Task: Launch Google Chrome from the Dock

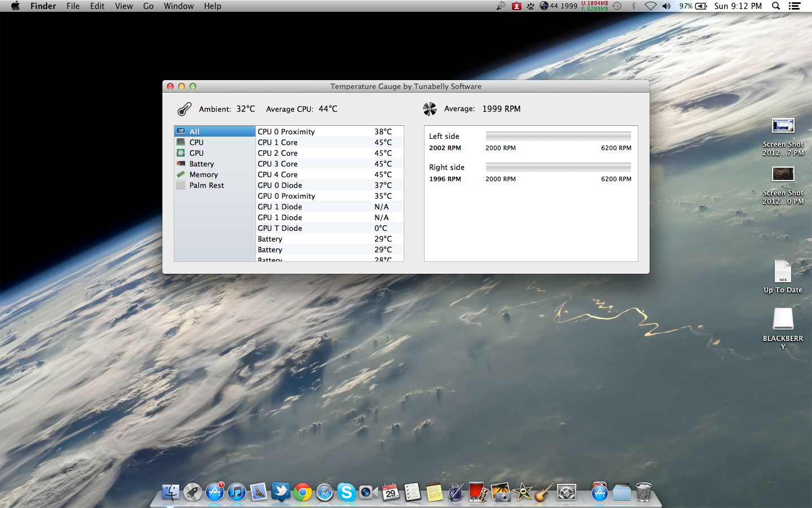Action: [x=303, y=492]
